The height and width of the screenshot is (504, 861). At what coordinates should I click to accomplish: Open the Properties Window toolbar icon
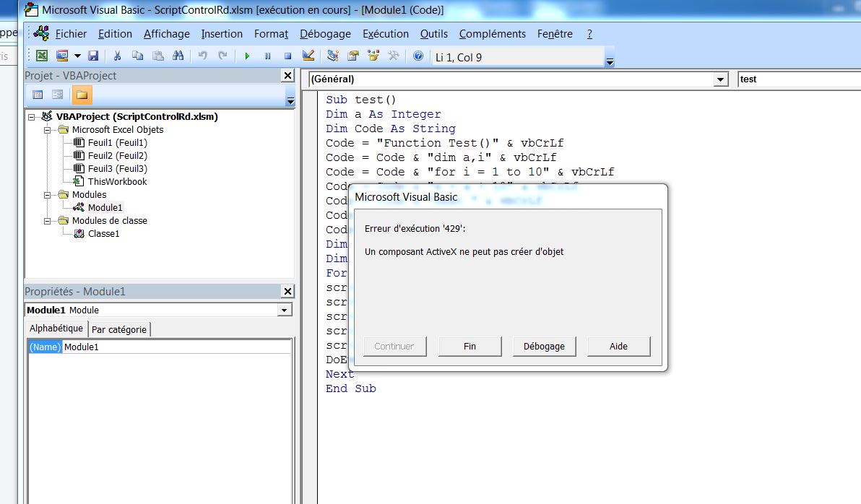pos(353,56)
